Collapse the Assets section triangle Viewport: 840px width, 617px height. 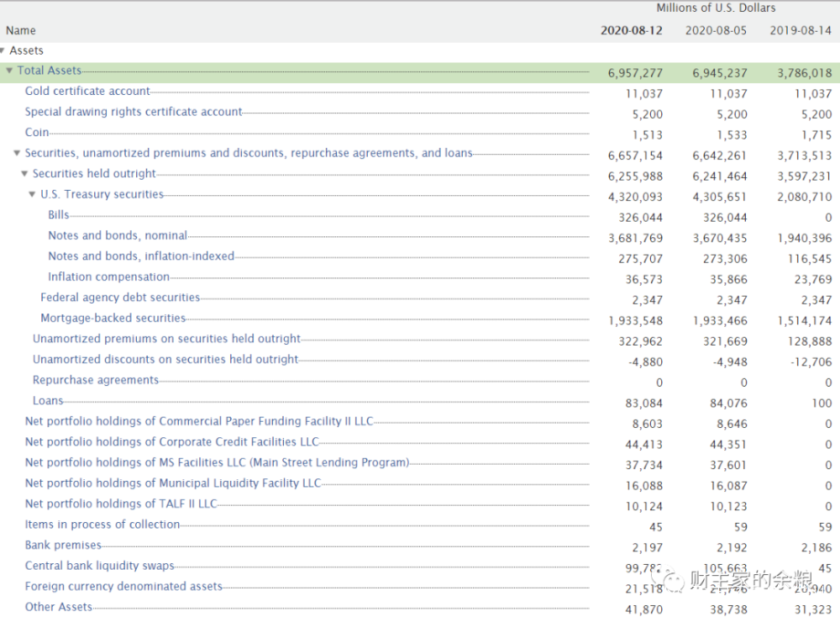pos(3,50)
